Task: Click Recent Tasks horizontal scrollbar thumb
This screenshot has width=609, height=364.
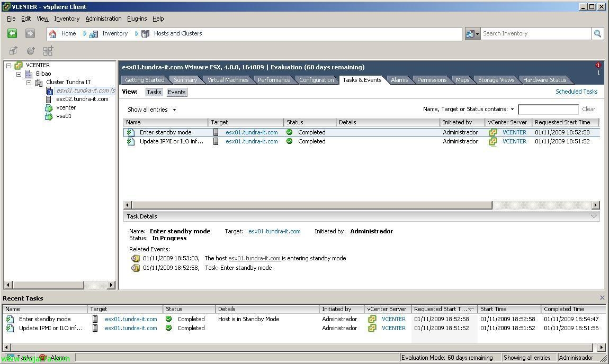Action: click(x=302, y=347)
